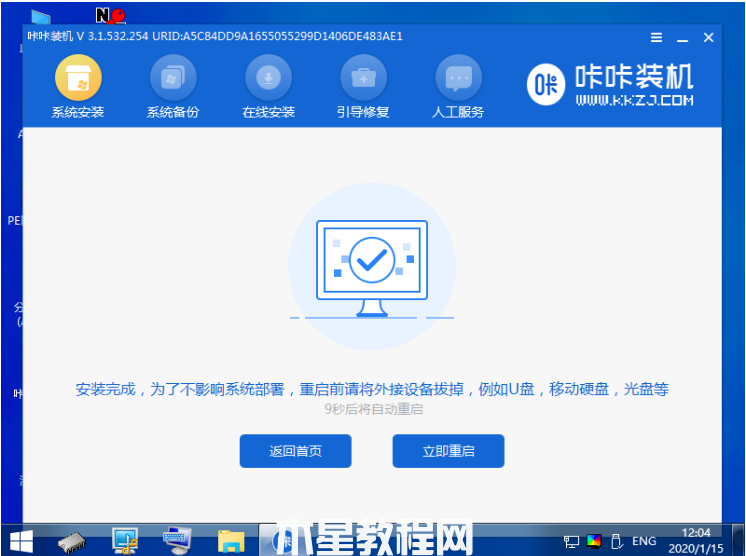Click the 返回首页 button

coord(295,451)
